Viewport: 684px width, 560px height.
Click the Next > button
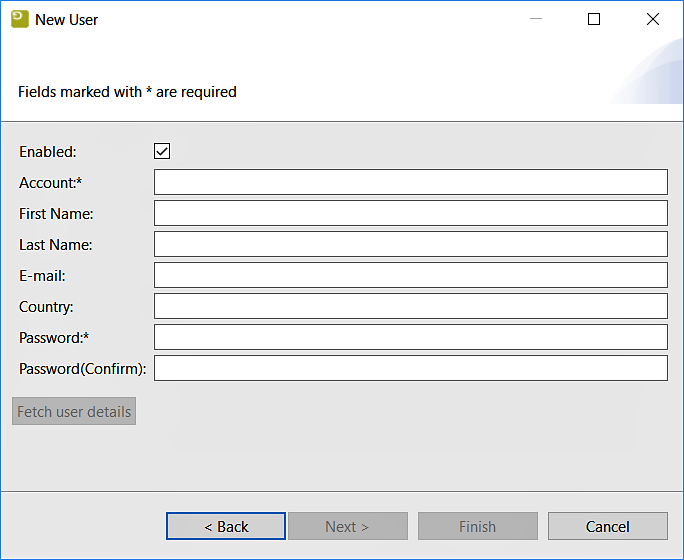click(347, 526)
